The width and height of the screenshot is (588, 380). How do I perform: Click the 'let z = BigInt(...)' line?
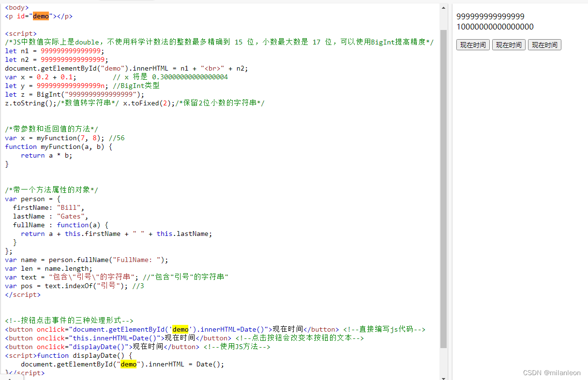coord(75,94)
